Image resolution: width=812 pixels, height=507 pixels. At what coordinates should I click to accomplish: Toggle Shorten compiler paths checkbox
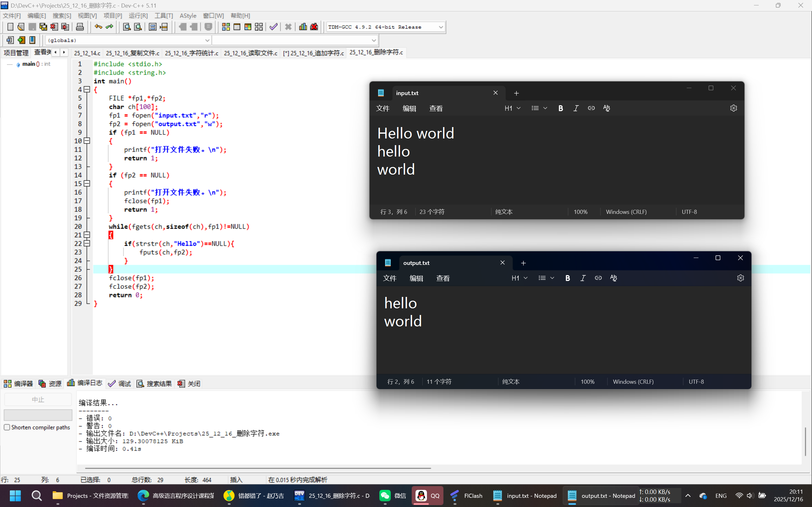click(7, 427)
